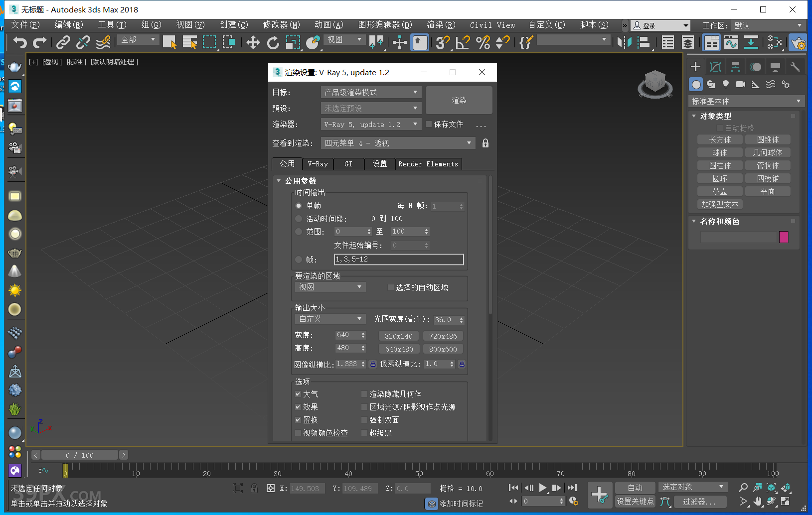Open the 修改器(M) menu
This screenshot has width=812, height=515.
click(x=281, y=25)
